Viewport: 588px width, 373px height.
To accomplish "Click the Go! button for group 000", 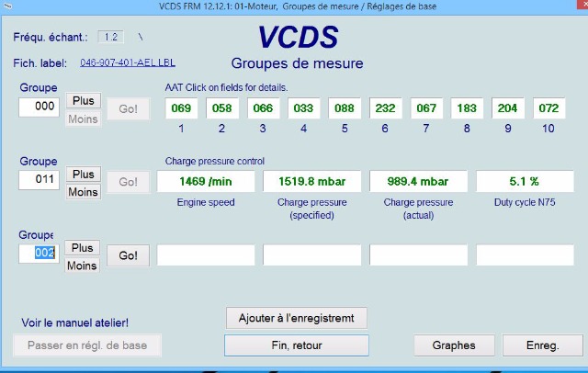I will tap(129, 108).
